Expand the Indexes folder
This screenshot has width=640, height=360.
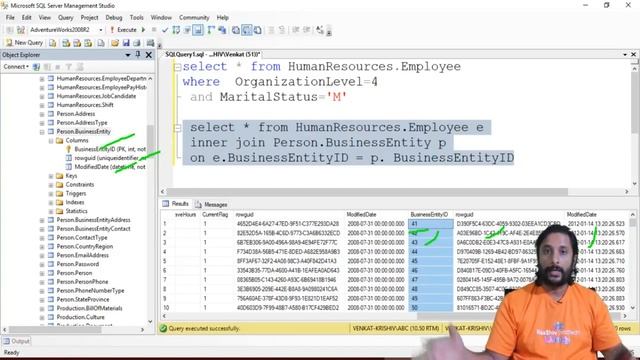(x=51, y=202)
